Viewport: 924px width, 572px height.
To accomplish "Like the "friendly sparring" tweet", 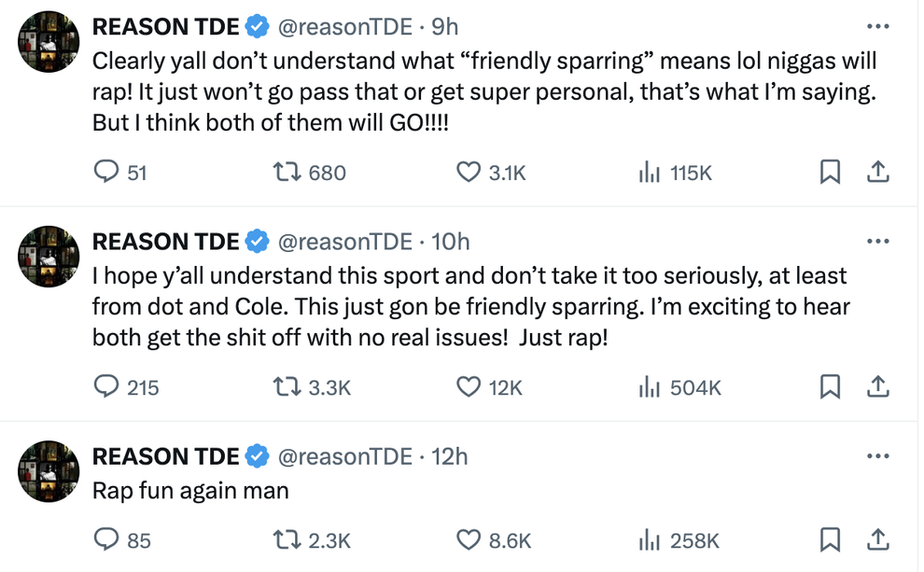I will click(467, 172).
